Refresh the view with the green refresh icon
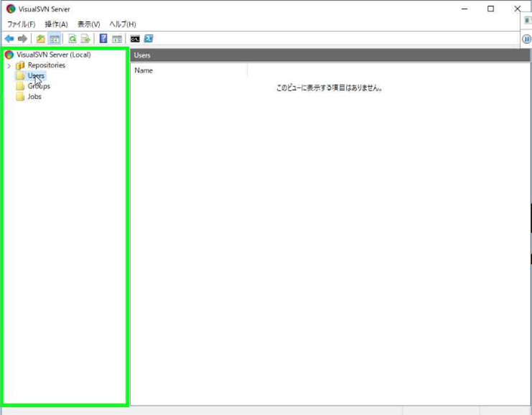532x415 pixels. click(73, 39)
